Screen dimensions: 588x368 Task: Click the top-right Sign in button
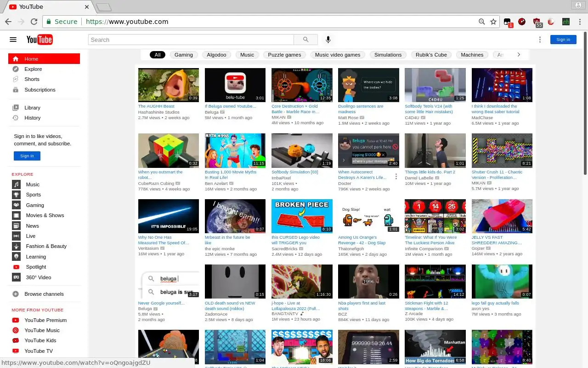click(563, 40)
